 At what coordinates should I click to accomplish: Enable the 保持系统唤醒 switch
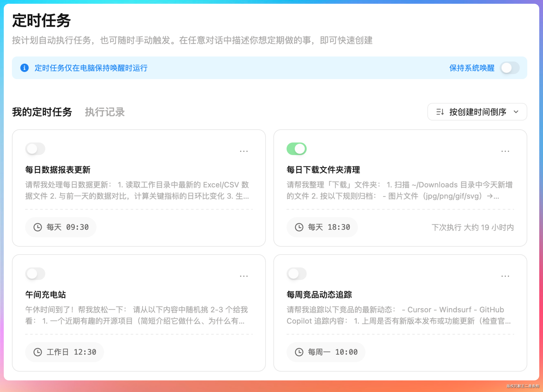click(x=510, y=68)
